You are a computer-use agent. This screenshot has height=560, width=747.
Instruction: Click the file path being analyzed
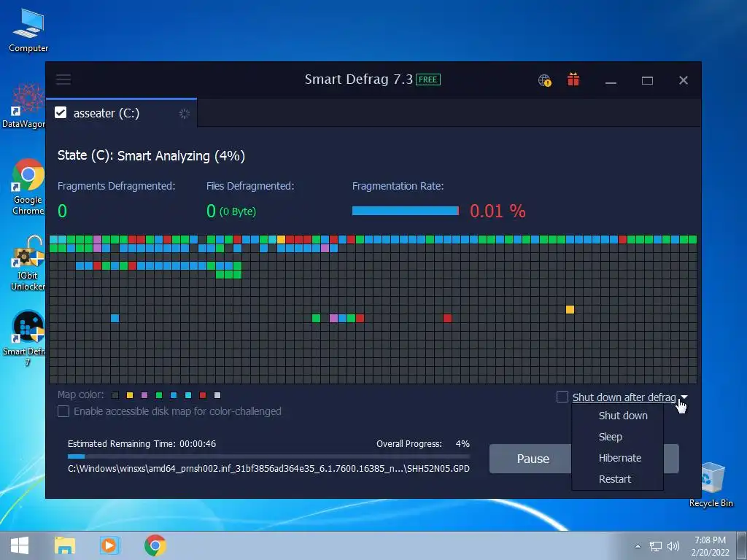tap(268, 469)
